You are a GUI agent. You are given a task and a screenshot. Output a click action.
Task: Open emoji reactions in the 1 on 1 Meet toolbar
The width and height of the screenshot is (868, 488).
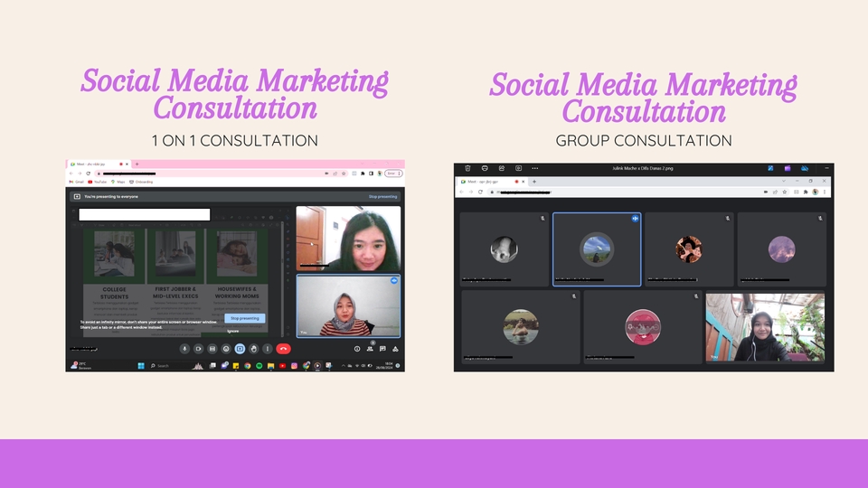tap(226, 349)
